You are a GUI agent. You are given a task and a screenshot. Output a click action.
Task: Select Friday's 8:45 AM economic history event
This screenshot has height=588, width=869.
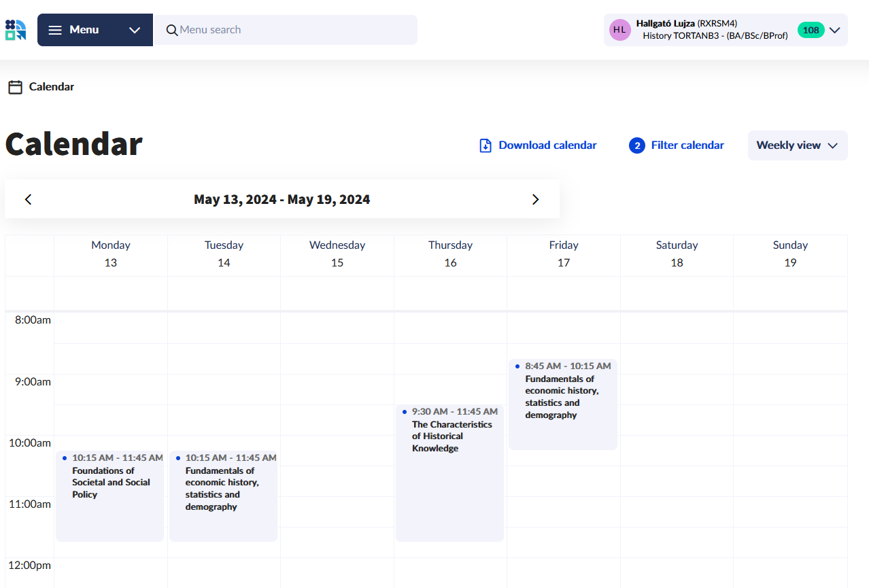[563, 404]
